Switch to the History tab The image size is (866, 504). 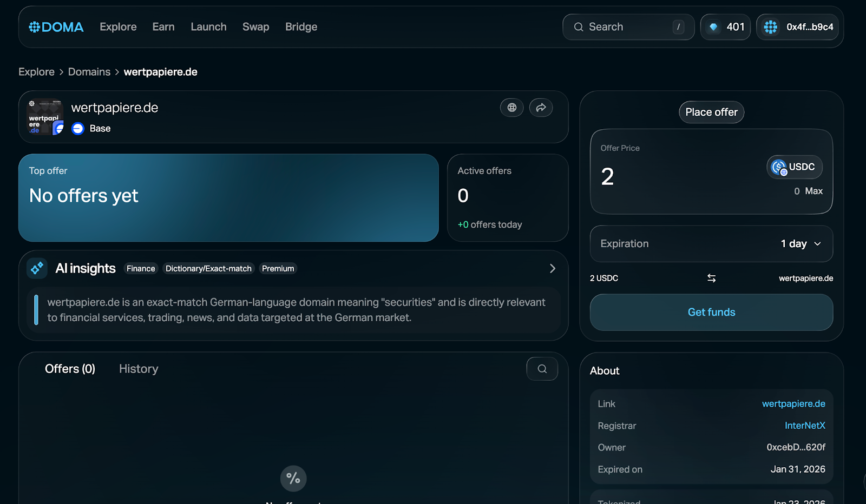[x=139, y=369]
